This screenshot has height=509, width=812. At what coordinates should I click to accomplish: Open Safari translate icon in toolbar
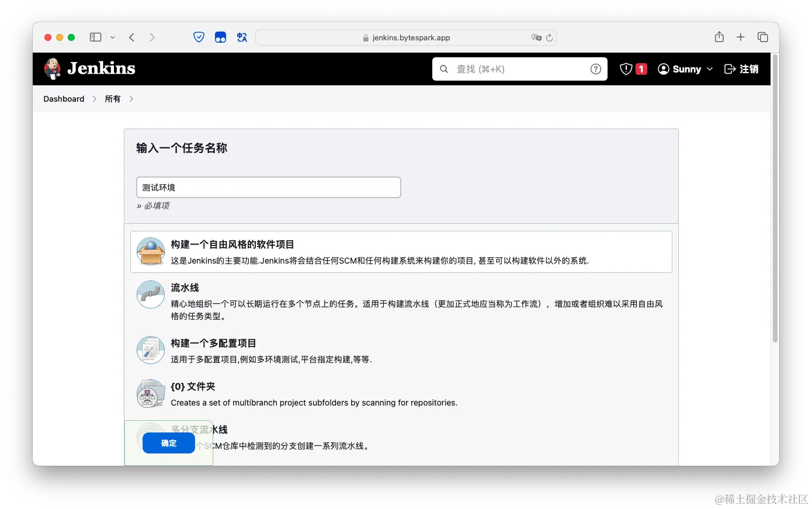coord(242,36)
